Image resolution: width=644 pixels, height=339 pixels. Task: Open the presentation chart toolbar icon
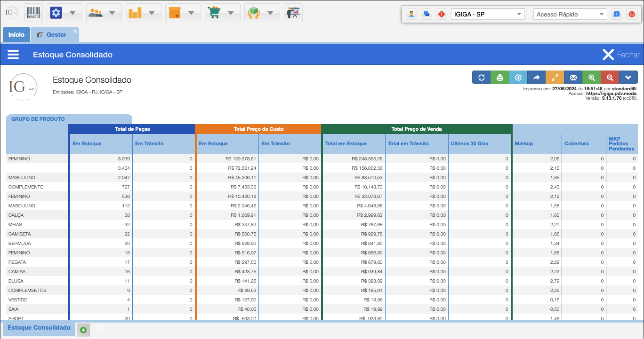pyautogui.click(x=293, y=13)
